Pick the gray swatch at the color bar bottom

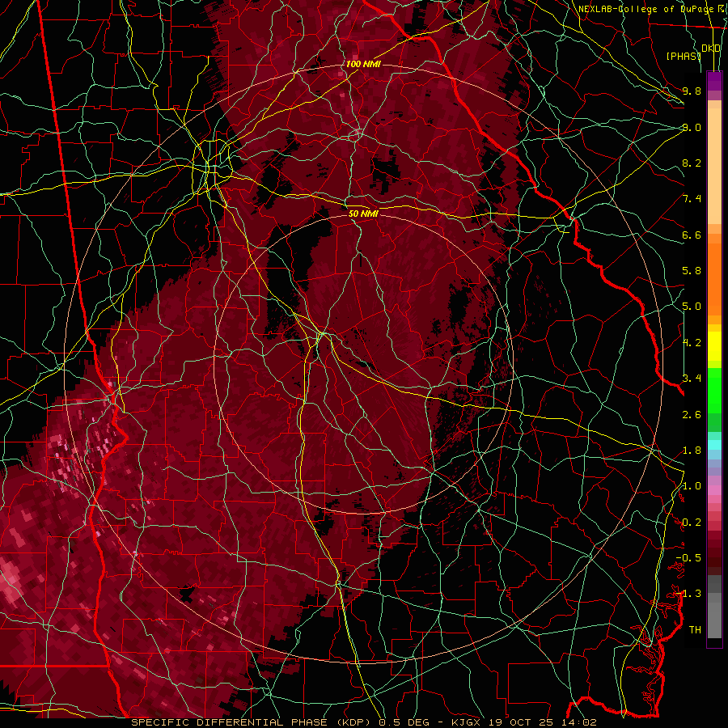pos(714,616)
